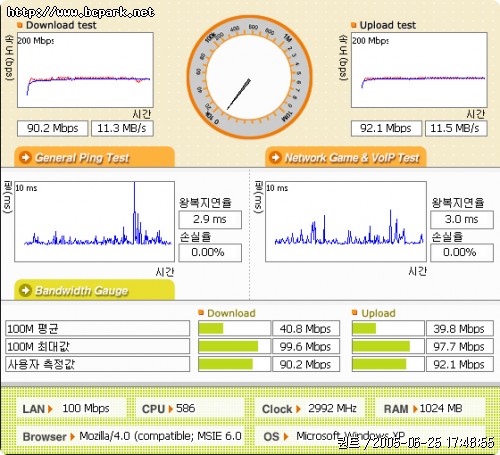Screen dimensions: 500x455
Task: Click the 97.7 Mbps value
Action: click(459, 346)
